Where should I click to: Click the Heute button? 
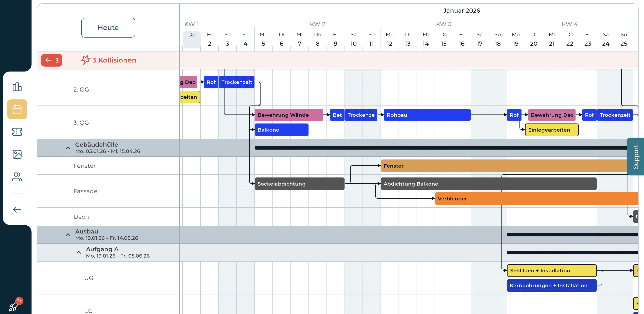[x=108, y=28]
